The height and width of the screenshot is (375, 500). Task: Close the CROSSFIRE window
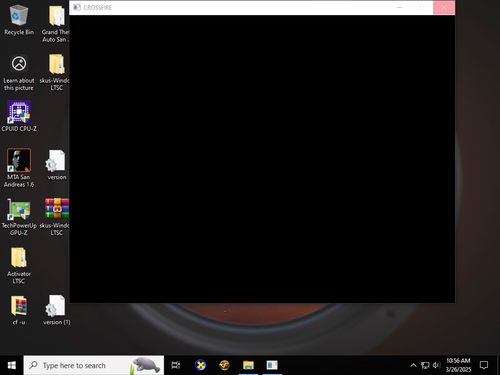[x=444, y=7]
